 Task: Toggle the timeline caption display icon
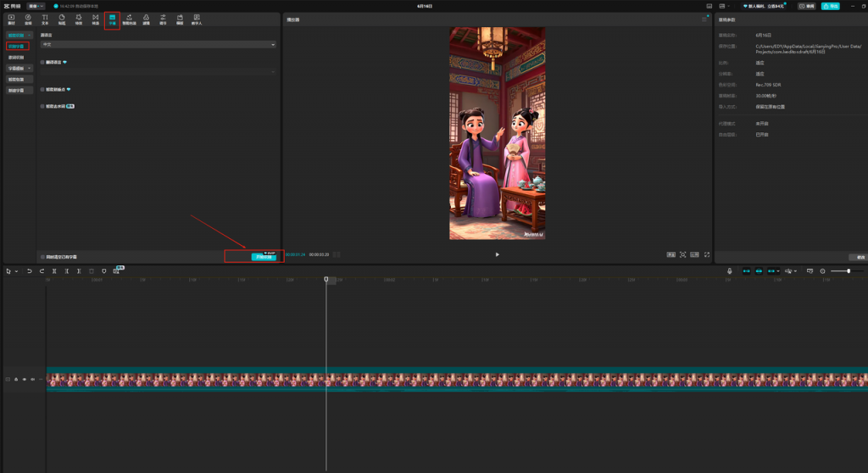coord(810,271)
